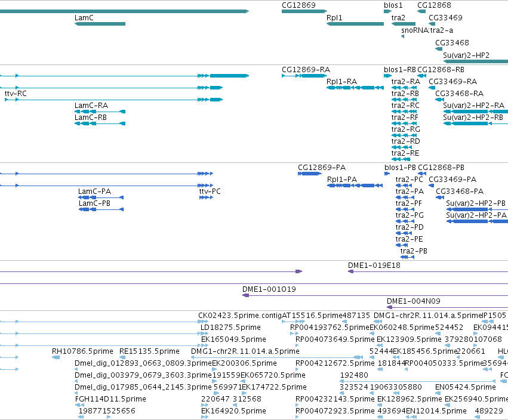508x420 pixels.
Task: Click the blos1 gene label
Action: [x=393, y=5]
